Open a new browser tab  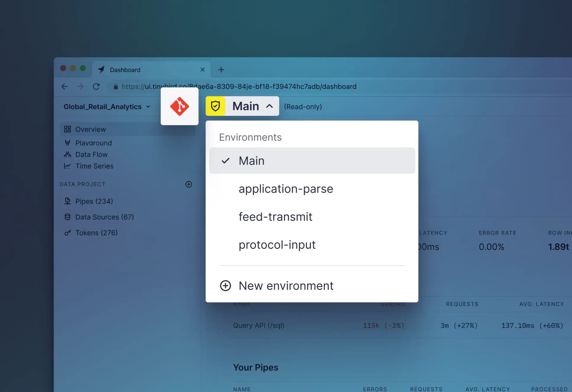[221, 70]
